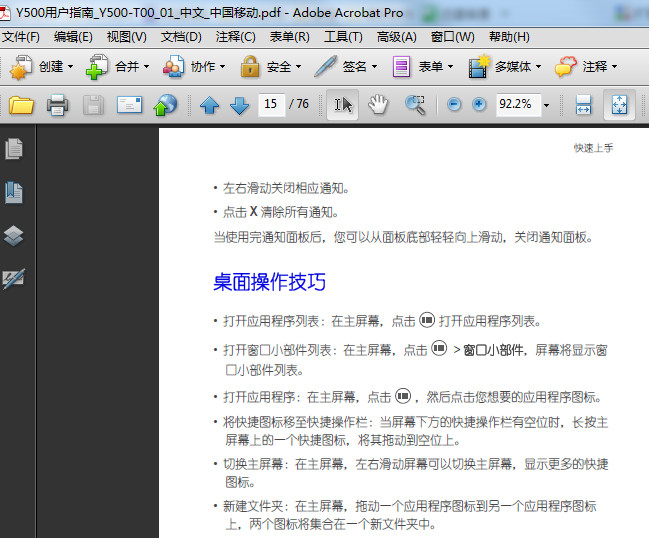Click the header text 快速上手

pos(593,148)
